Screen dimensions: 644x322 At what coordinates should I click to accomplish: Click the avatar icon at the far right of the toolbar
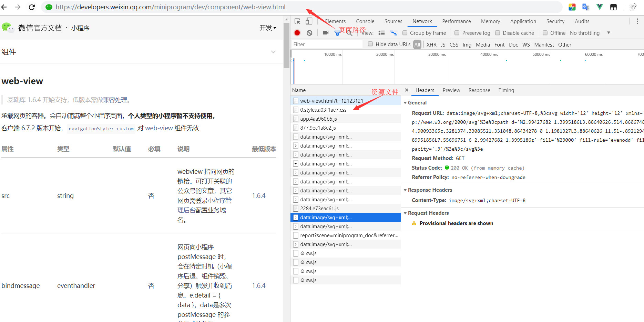point(633,7)
